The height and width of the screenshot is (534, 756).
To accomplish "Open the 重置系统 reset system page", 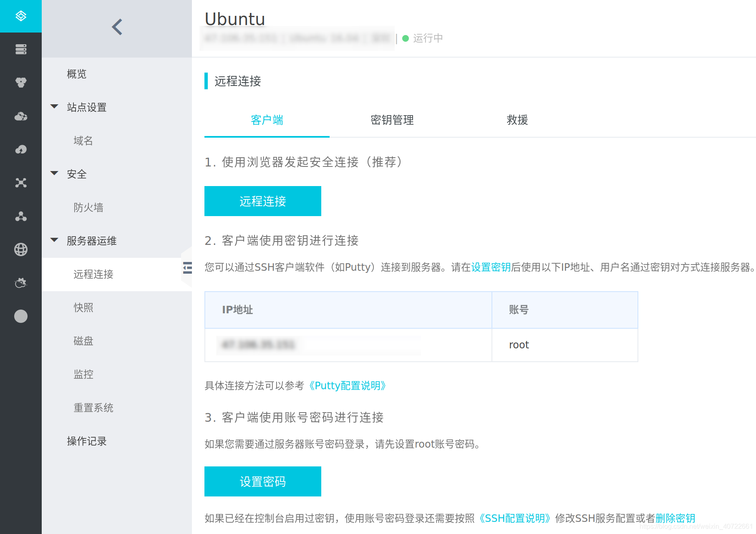I will (93, 408).
